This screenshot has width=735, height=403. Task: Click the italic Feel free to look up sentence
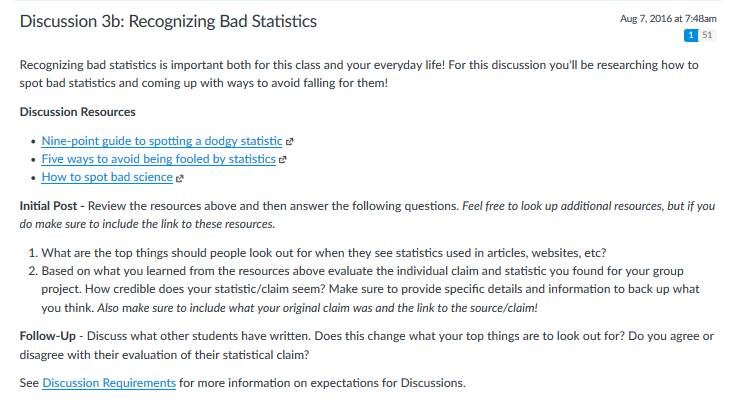(x=580, y=206)
